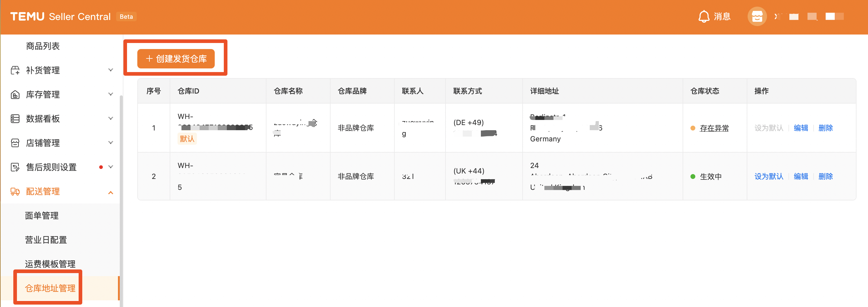Image resolution: width=868 pixels, height=307 pixels.
Task: Click the 售后规则设置 sidebar icon
Action: [x=15, y=167]
